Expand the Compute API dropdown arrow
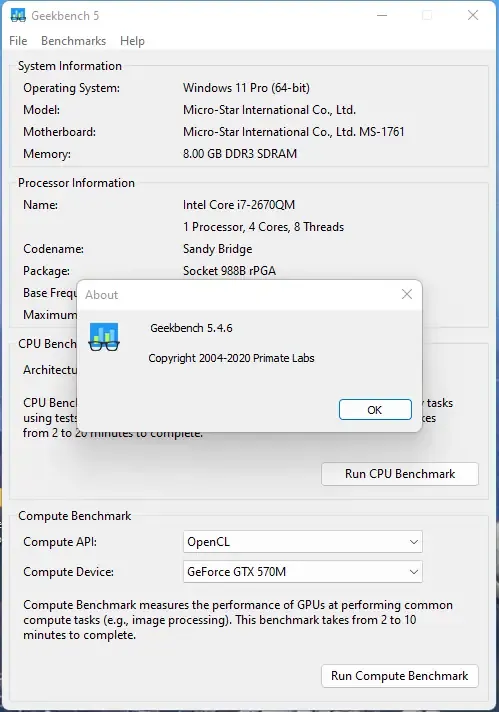This screenshot has height=712, width=499. click(414, 542)
